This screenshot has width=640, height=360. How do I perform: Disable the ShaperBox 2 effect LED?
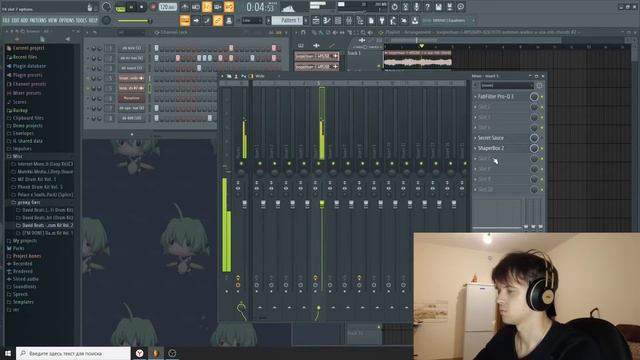point(542,148)
